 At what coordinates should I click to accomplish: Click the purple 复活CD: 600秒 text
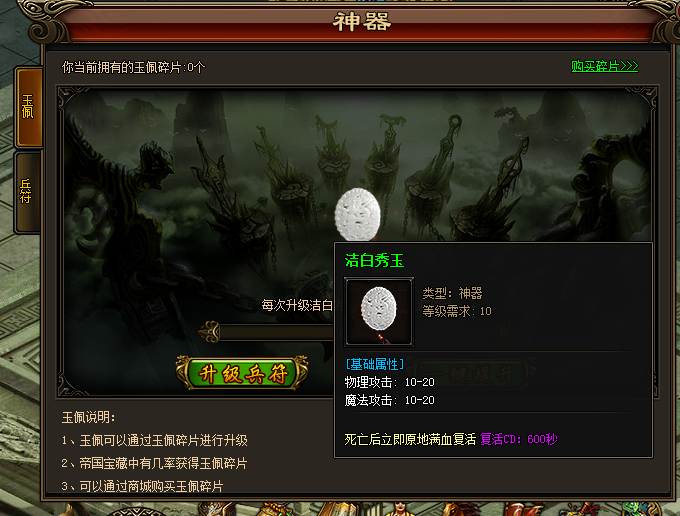point(519,439)
